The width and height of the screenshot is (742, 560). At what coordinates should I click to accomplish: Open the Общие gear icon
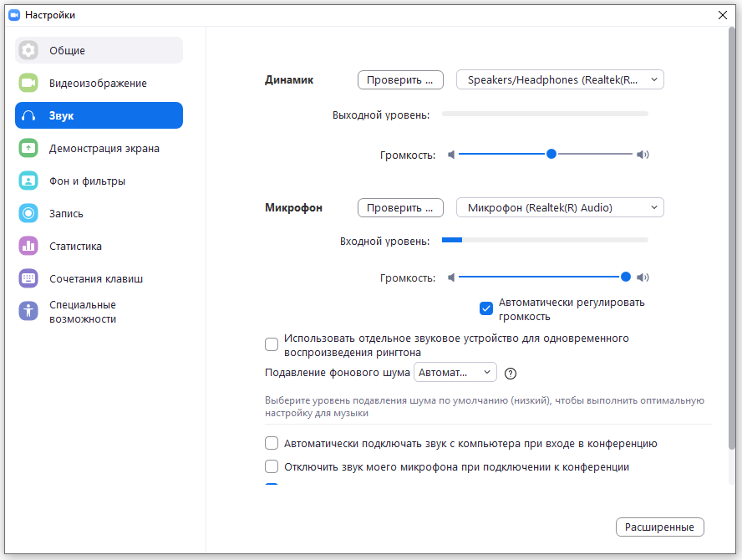[28, 50]
